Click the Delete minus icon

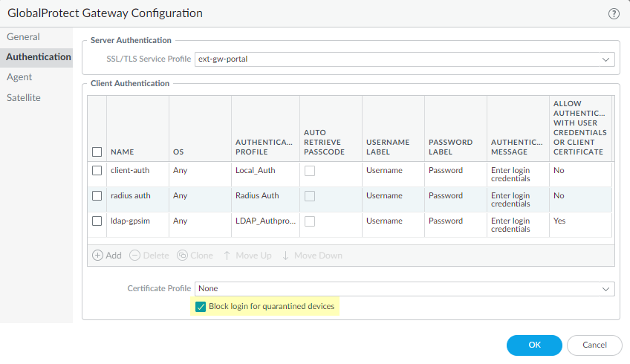click(x=134, y=256)
